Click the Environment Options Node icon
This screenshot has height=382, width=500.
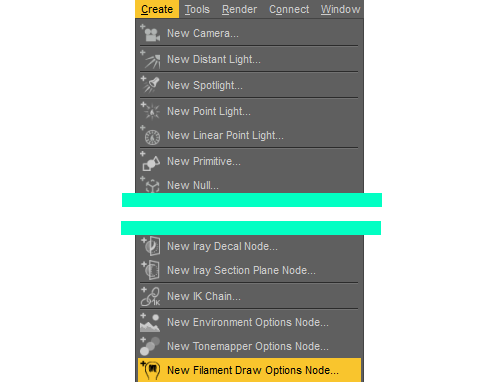pos(150,322)
